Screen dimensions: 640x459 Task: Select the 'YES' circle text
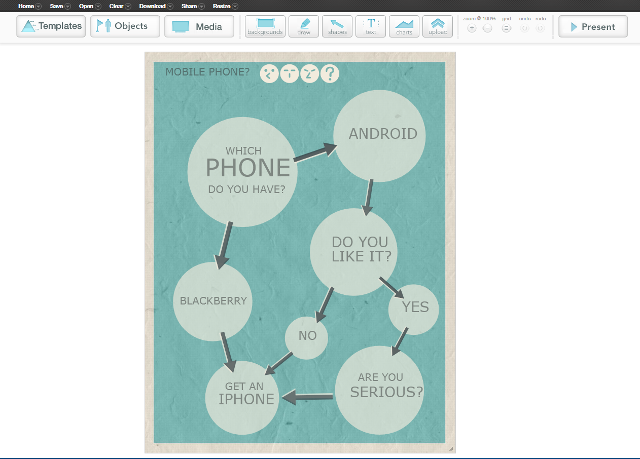coord(415,307)
